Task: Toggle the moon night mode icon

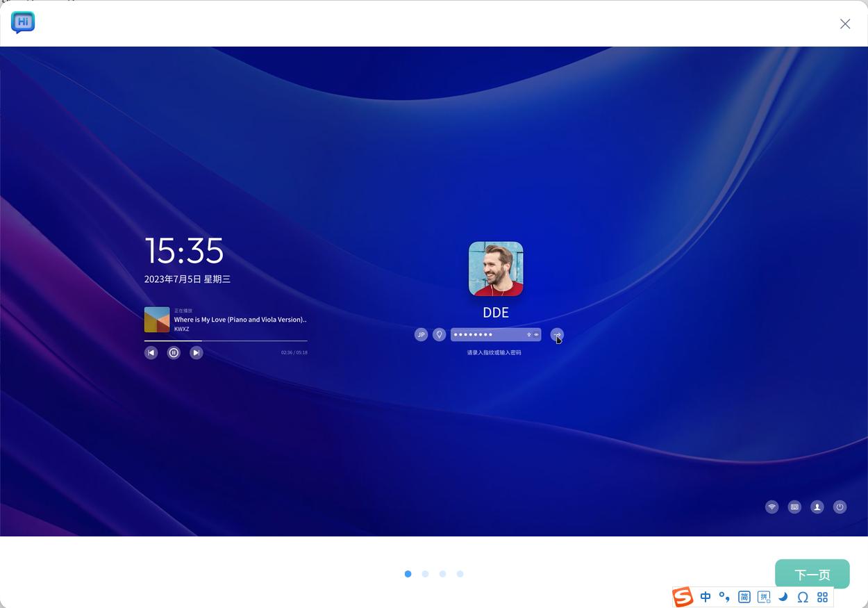Action: pyautogui.click(x=783, y=597)
